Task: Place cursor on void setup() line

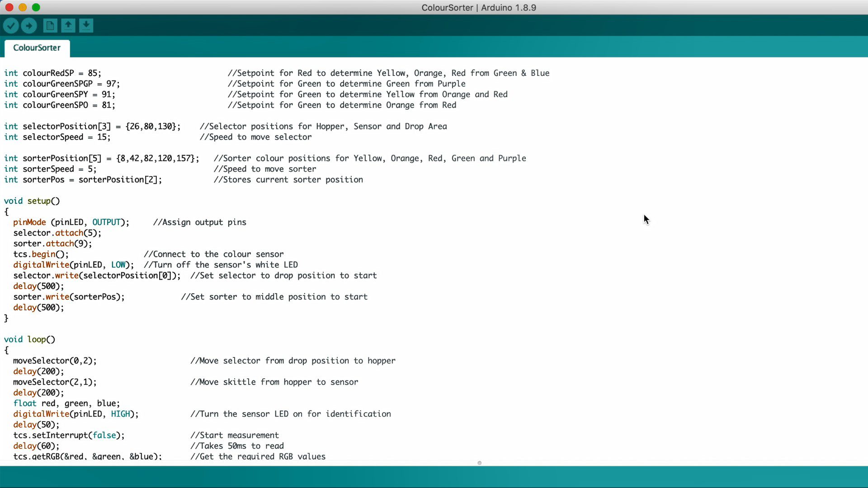Action: (x=32, y=201)
